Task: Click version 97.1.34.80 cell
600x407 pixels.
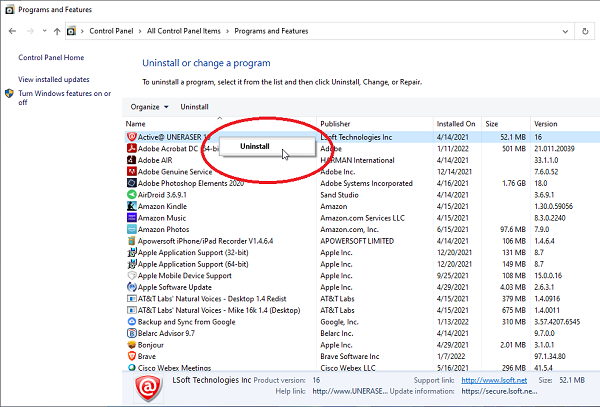Action: point(549,356)
